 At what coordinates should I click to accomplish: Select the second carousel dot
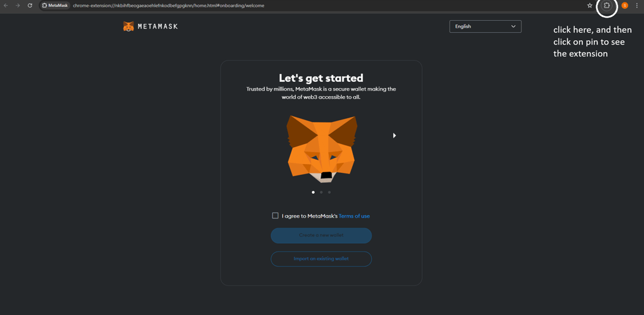(321, 192)
